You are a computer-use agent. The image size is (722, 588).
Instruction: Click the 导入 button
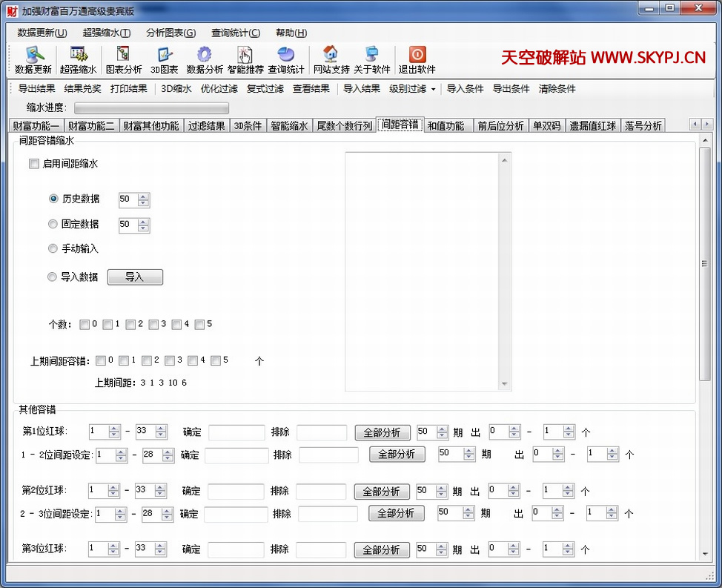(x=135, y=277)
